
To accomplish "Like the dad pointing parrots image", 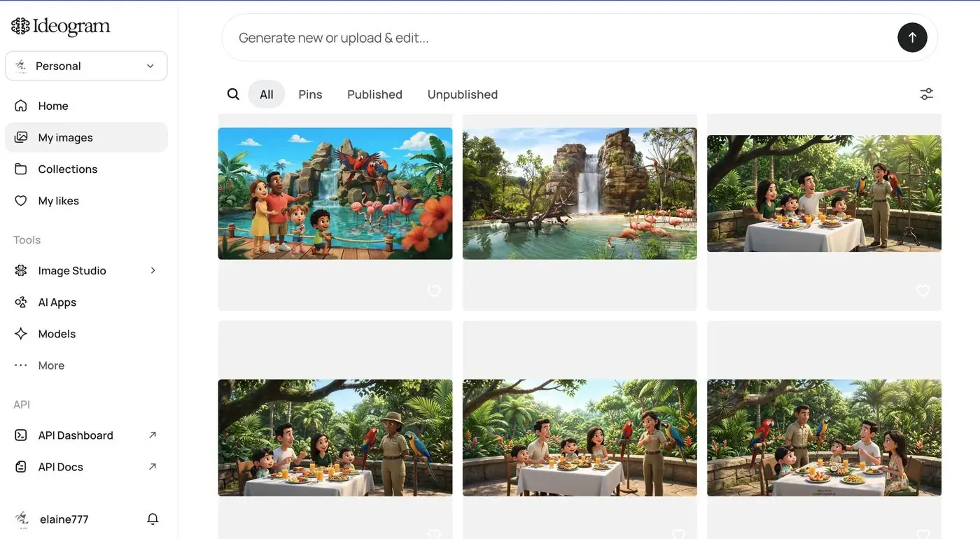I will [923, 290].
